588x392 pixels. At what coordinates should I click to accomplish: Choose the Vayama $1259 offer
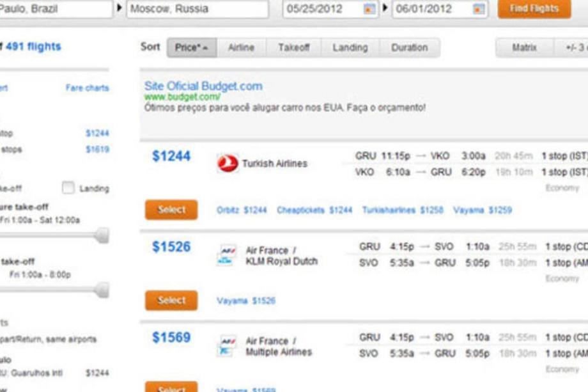483,210
